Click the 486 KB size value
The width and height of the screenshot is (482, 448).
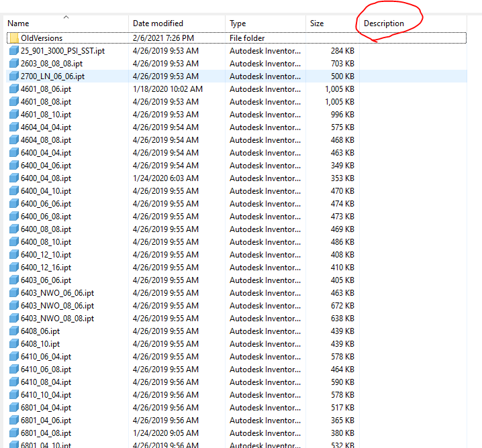[x=342, y=242]
